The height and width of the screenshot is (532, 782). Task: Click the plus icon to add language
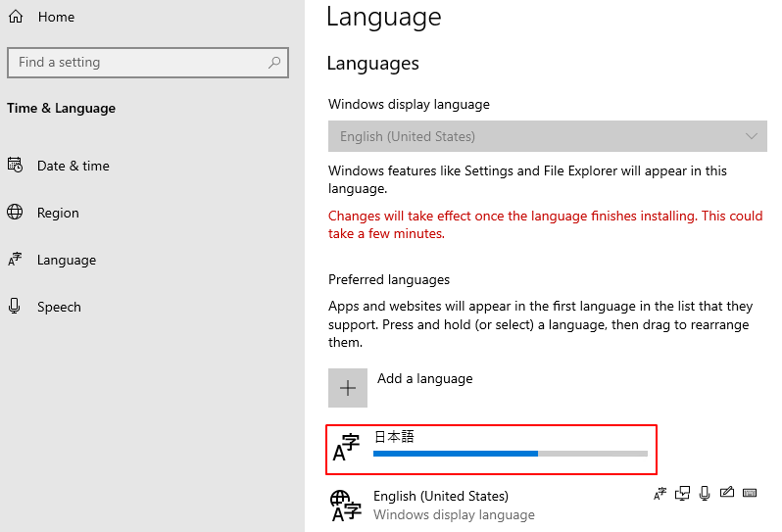point(348,388)
